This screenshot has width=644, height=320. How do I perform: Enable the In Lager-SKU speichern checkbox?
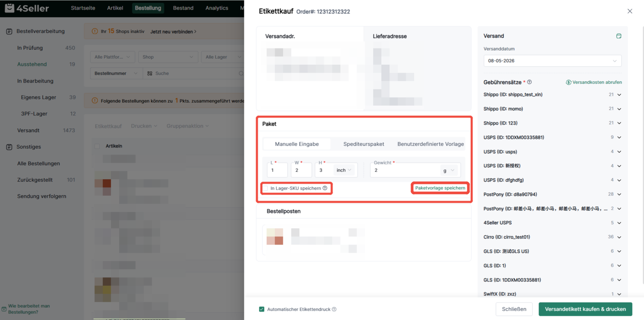[x=266, y=188]
